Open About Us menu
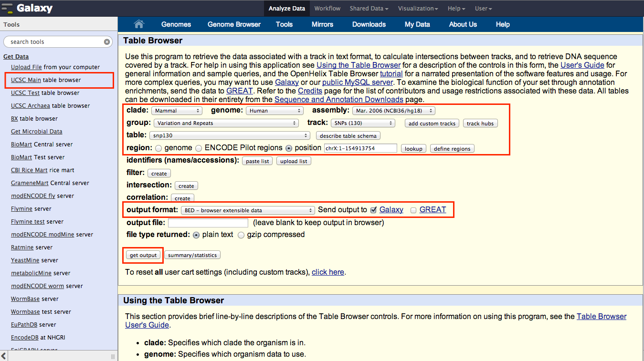644x361 pixels. [463, 24]
